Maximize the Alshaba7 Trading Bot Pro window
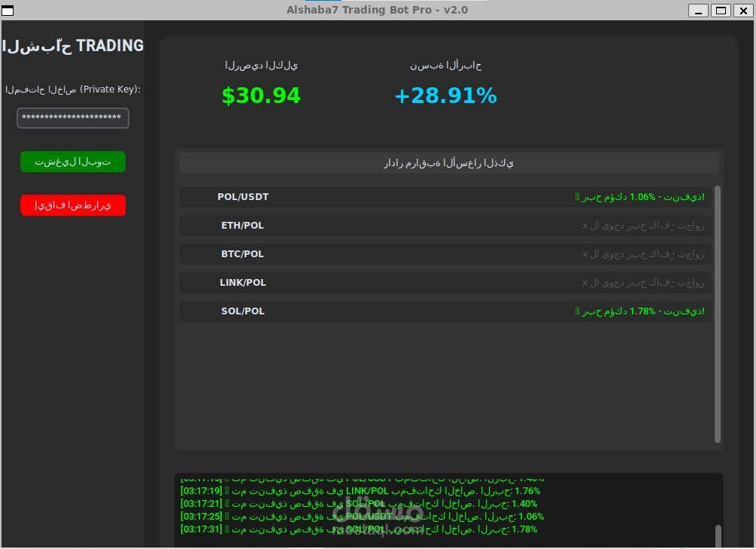Screen dimensions: 756x549 tap(721, 10)
